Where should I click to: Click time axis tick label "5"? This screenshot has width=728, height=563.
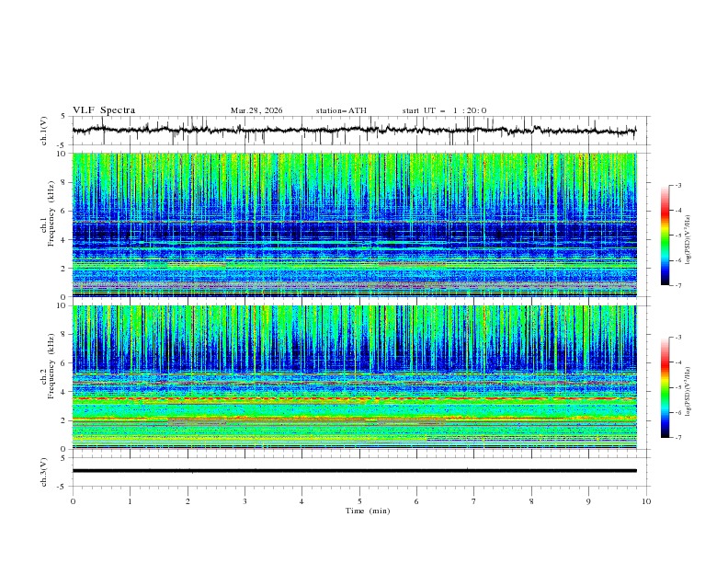pyautogui.click(x=359, y=501)
